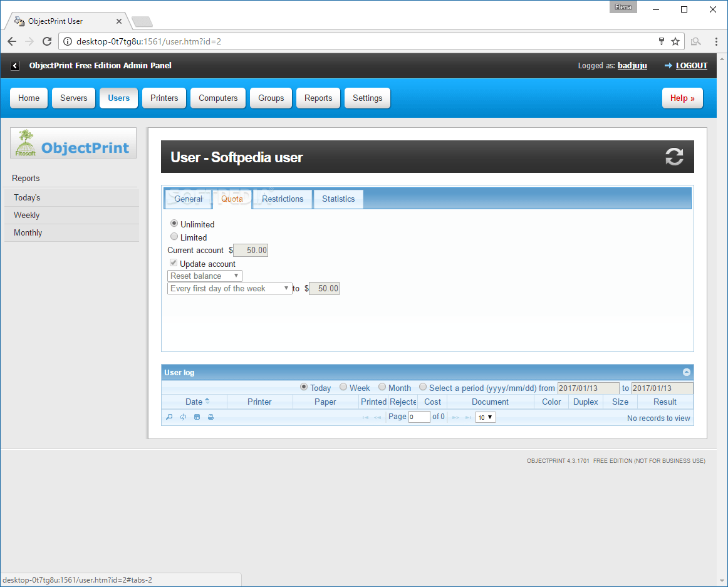
Task: Open the Home section
Action: pos(29,98)
